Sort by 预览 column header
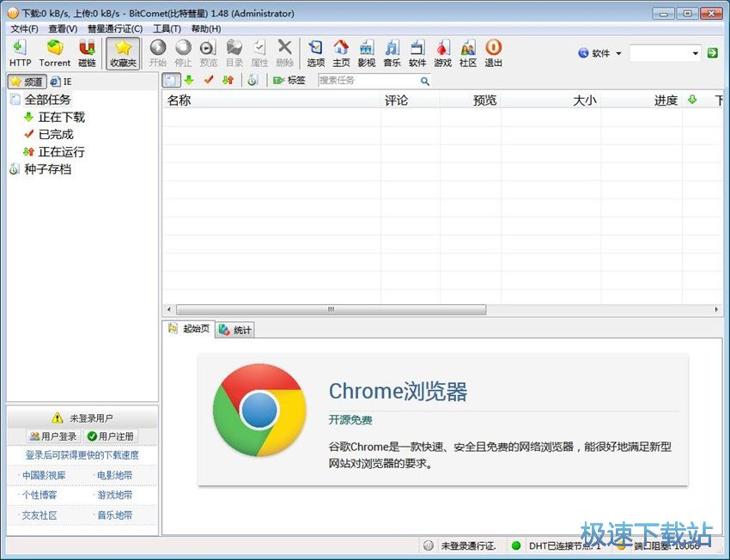Image resolution: width=730 pixels, height=560 pixels. (471, 100)
